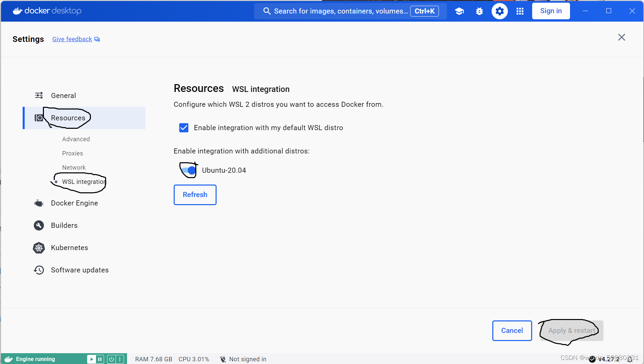
Task: Uncheck Enable integration with default WSL distro
Action: pos(183,127)
